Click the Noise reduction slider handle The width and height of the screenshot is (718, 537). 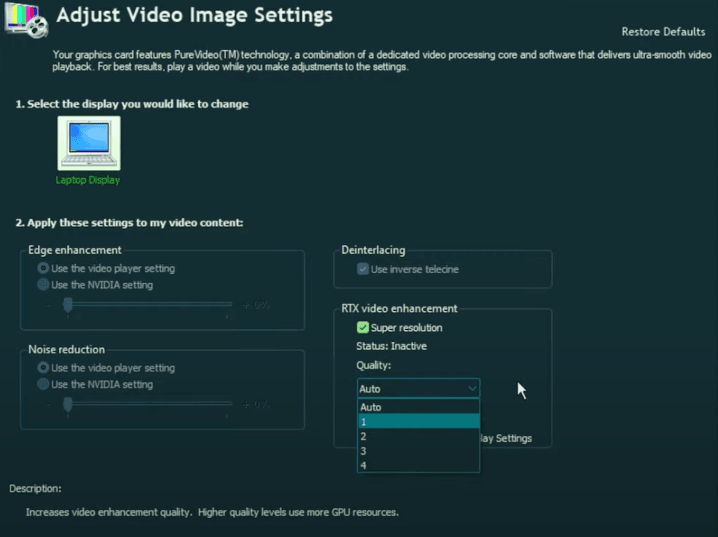click(68, 404)
